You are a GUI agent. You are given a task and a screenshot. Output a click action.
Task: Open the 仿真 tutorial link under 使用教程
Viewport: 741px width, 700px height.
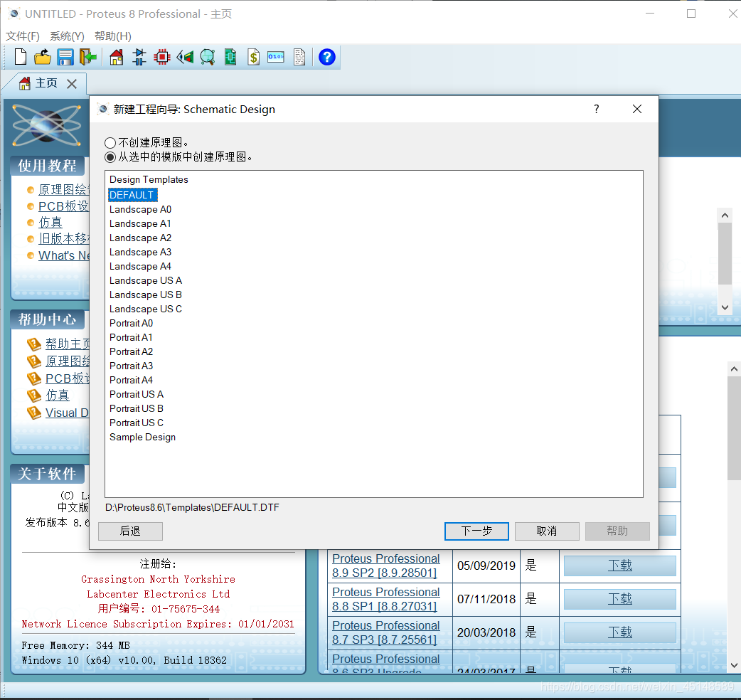click(50, 222)
